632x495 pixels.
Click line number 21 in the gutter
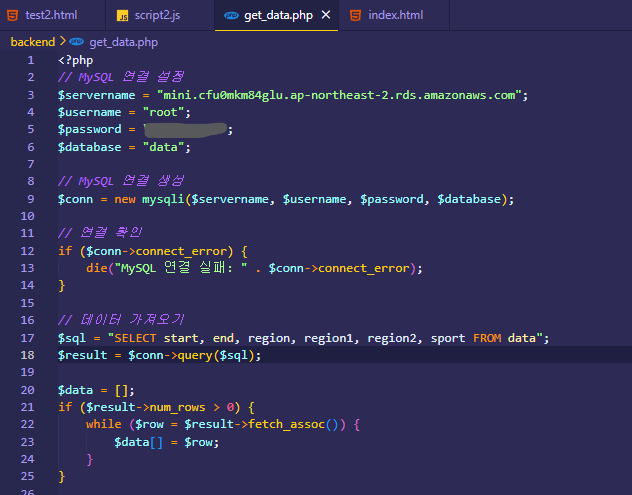[27, 407]
